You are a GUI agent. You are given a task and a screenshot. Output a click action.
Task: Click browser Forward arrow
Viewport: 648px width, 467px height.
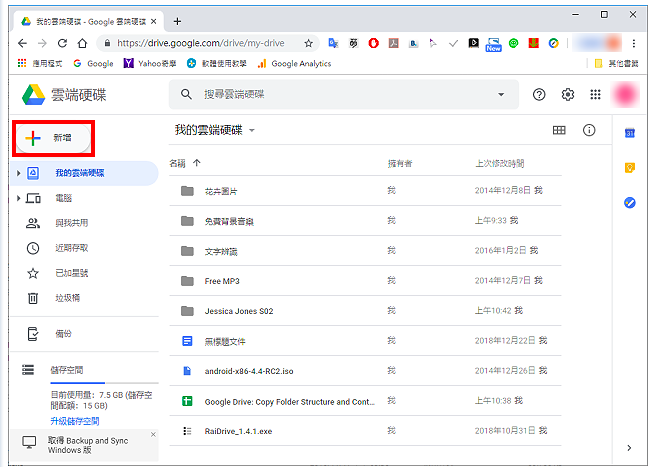pyautogui.click(x=42, y=43)
